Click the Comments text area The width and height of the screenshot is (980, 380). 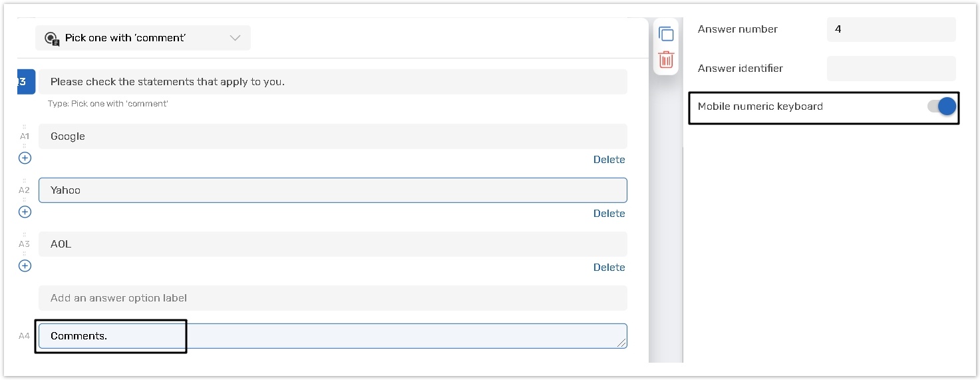(333, 336)
